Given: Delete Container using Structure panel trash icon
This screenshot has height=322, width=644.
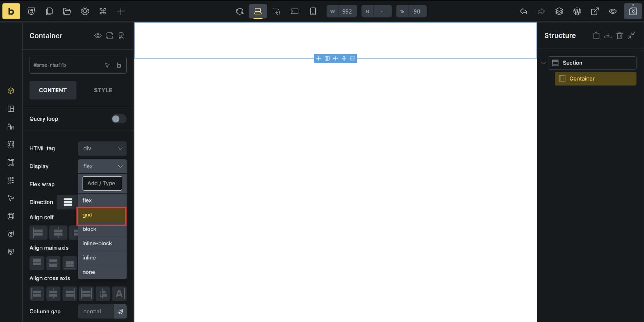Looking at the screenshot, I should click(x=620, y=35).
